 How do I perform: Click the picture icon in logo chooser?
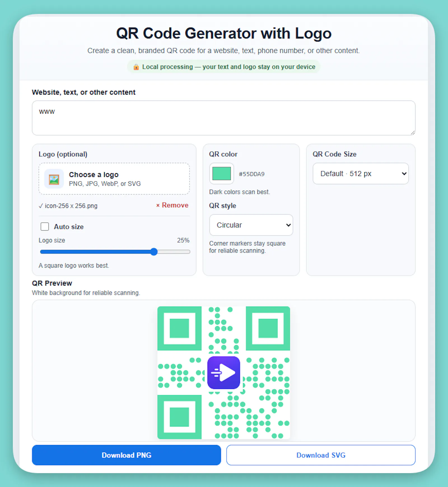point(54,179)
